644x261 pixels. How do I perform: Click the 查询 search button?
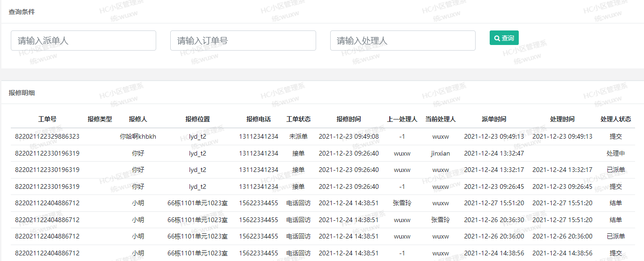pos(504,38)
